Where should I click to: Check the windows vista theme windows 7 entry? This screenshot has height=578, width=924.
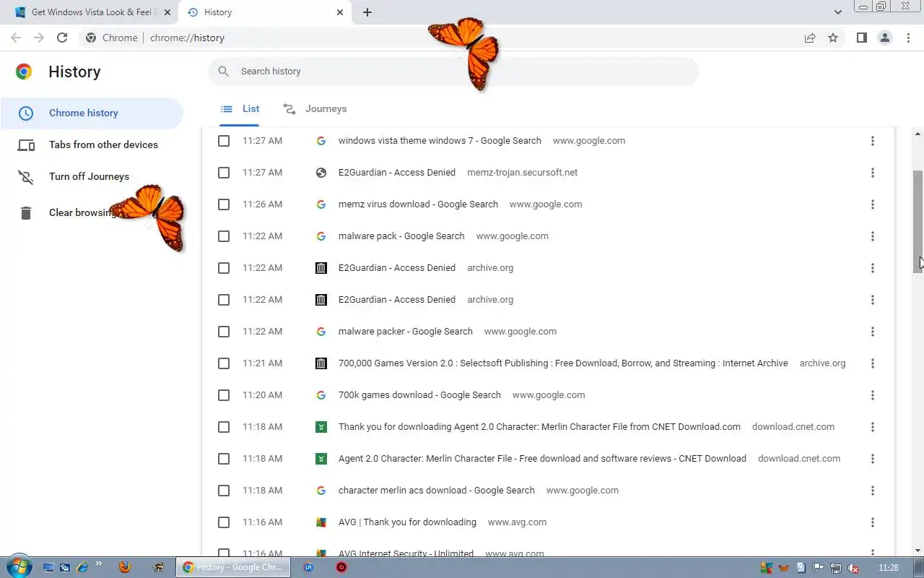(224, 141)
